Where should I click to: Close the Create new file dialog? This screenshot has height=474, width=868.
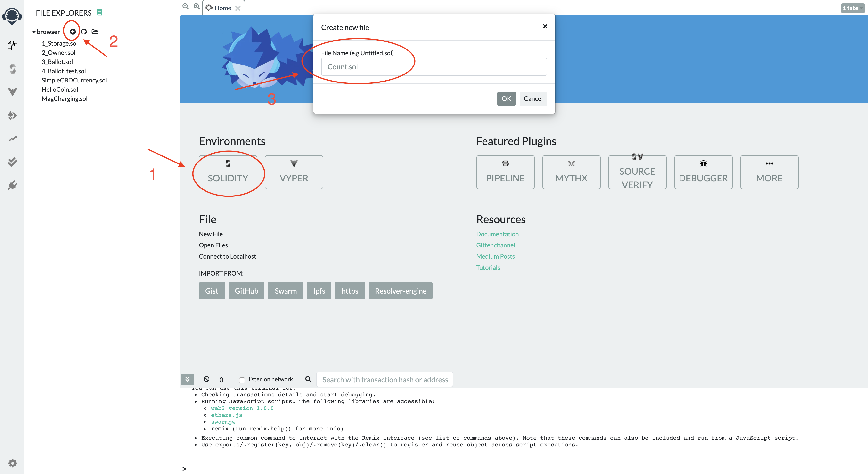(545, 26)
